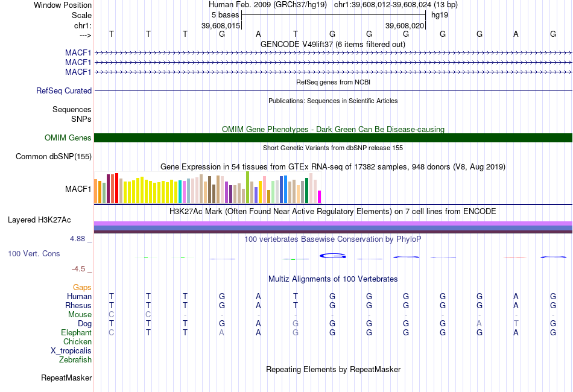573x392 pixels.
Task: Click the purple Layered H3K27Ac signal band
Action: click(333, 223)
